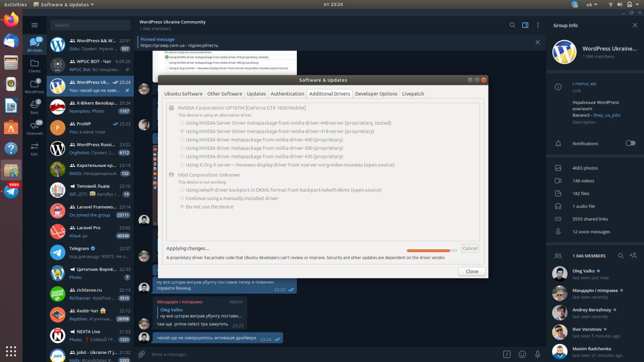Open LibreOffice Writer from the dock
This screenshot has height=362, width=644.
coord(11,105)
